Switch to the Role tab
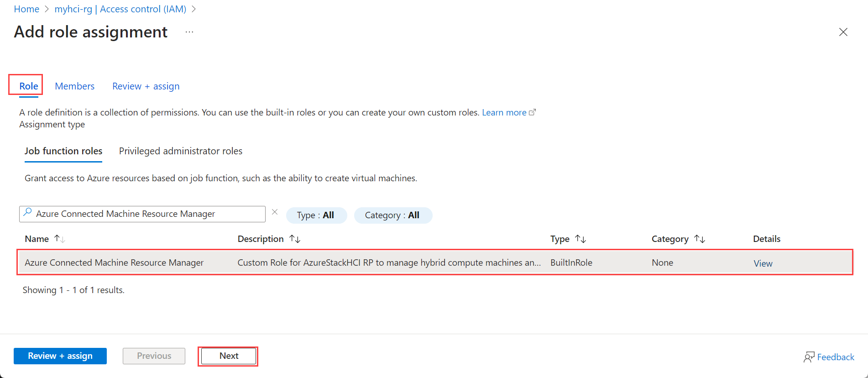 point(29,86)
